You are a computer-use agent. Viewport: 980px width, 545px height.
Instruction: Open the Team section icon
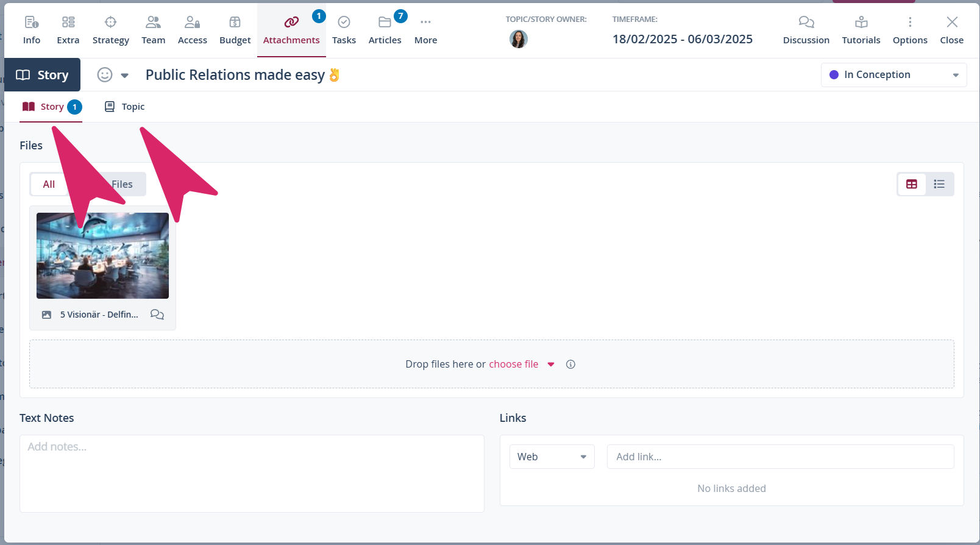153,23
